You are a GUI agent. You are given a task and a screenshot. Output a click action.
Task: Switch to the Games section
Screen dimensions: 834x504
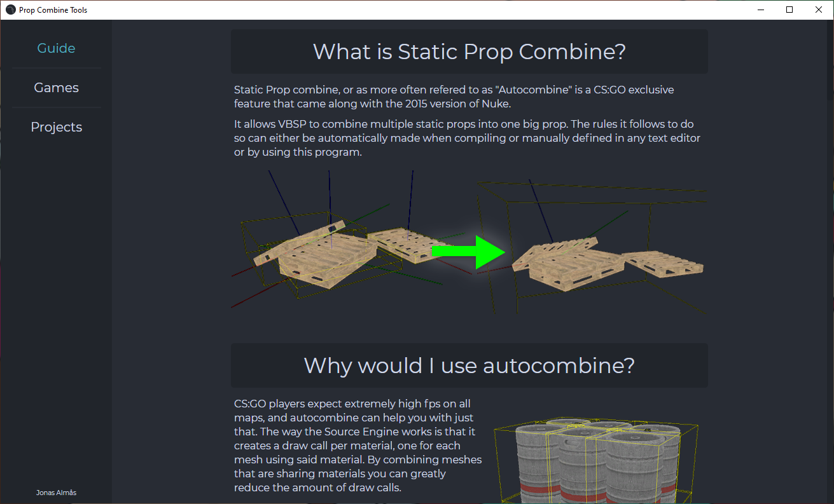coord(56,88)
